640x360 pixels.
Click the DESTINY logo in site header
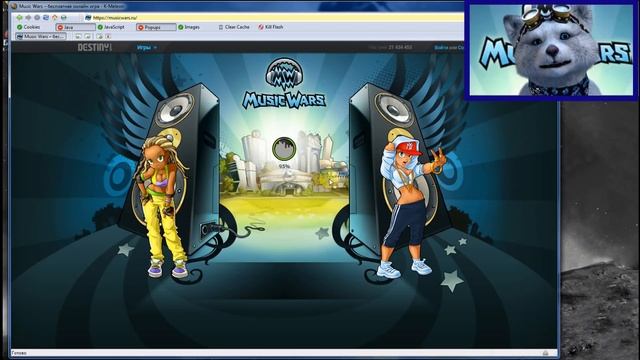[x=95, y=47]
